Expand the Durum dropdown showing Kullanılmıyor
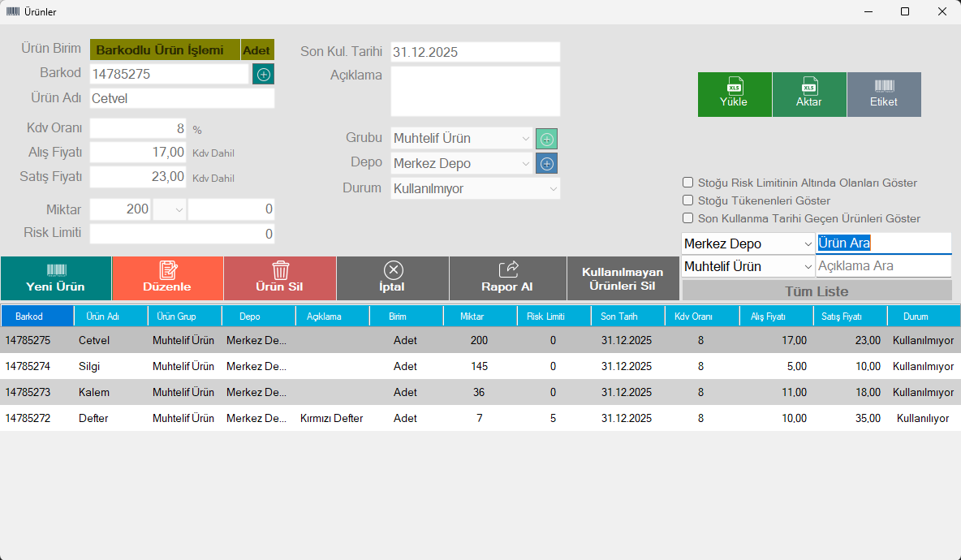The height and width of the screenshot is (560, 961). coord(475,188)
